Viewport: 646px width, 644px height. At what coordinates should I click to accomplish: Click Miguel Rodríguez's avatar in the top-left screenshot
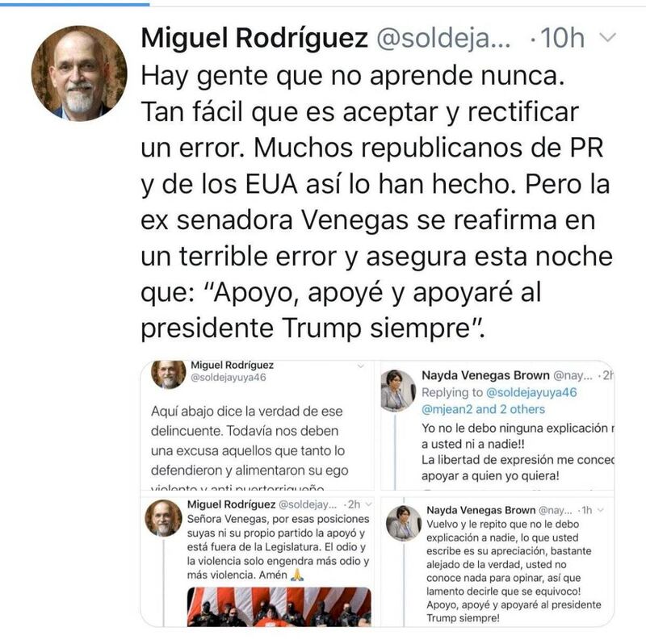coord(168,373)
